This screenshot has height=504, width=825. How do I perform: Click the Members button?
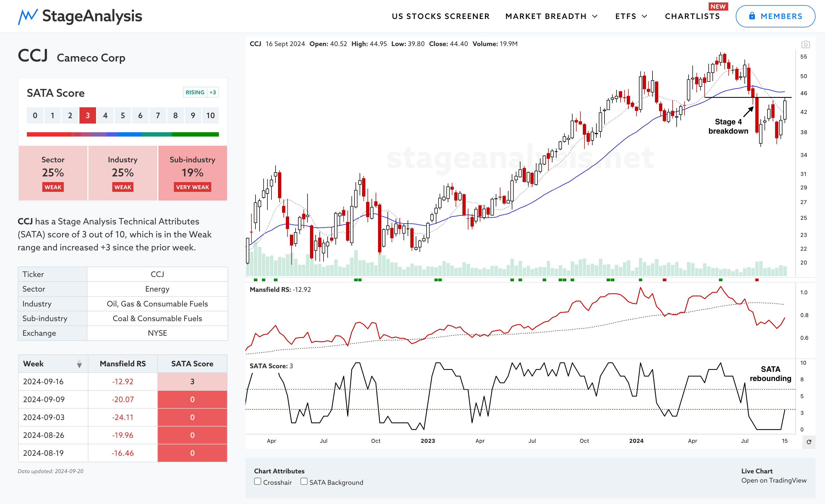(x=775, y=16)
